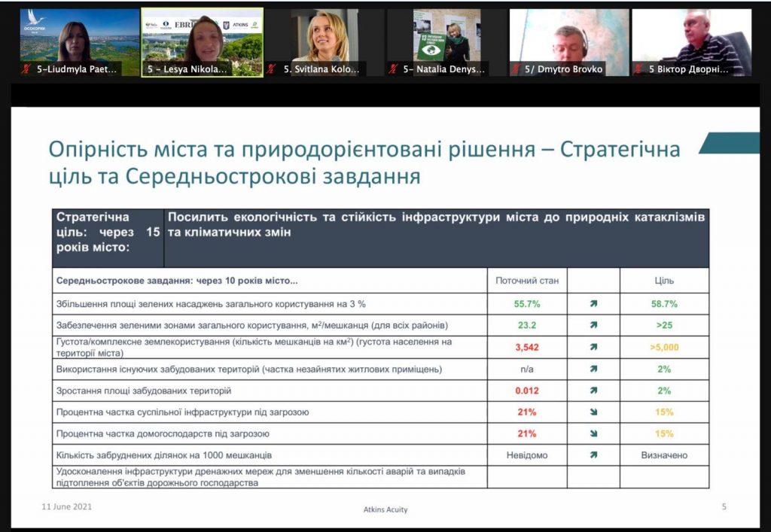Image resolution: width=771 pixels, height=532 pixels.
Task: Click 'Невідомо' in the current state column
Action: [527, 455]
